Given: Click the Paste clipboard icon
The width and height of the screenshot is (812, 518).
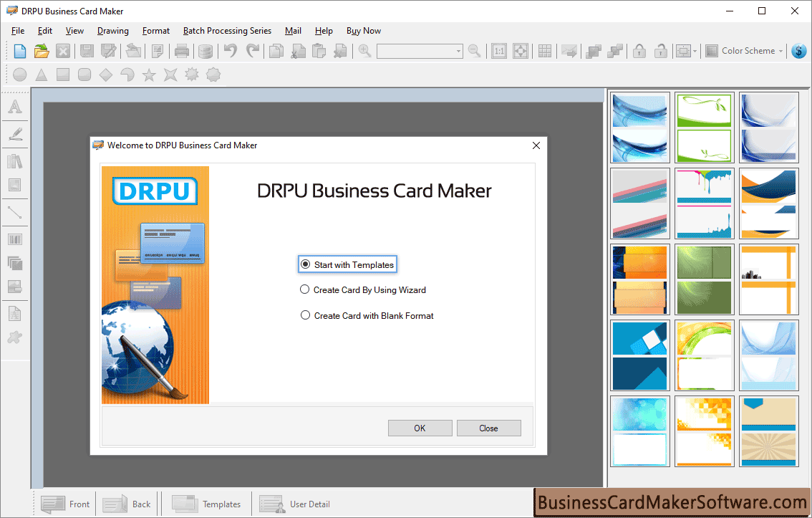Looking at the screenshot, I should coord(319,51).
